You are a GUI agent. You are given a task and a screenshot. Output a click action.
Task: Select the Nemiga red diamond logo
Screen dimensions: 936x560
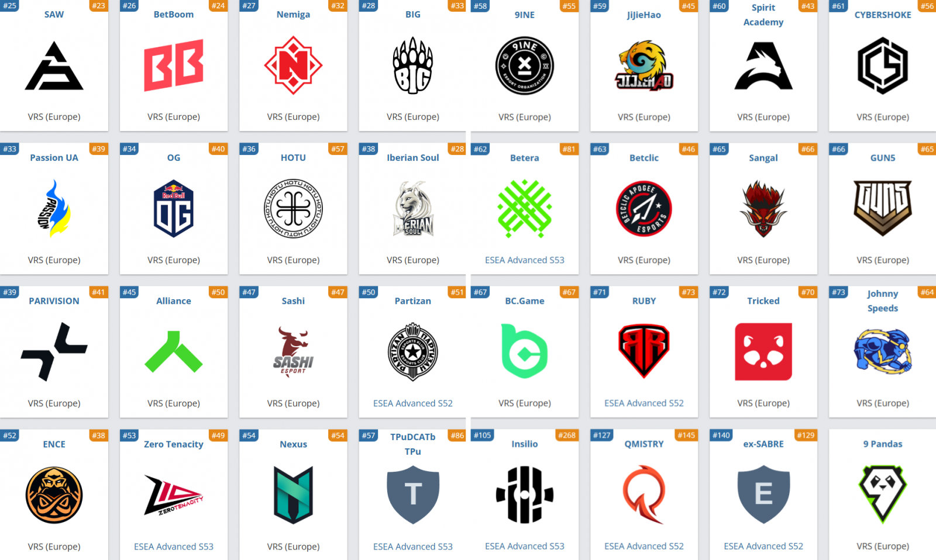click(x=293, y=65)
